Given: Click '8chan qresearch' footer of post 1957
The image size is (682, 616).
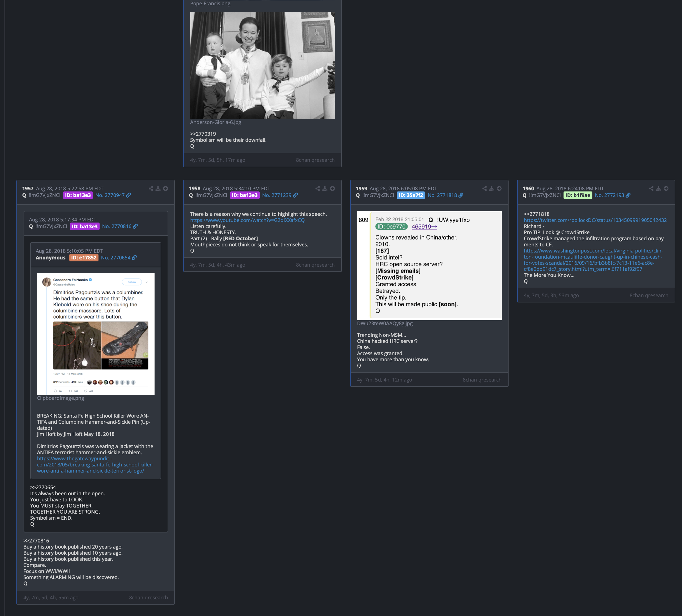Looking at the screenshot, I should 148,597.
